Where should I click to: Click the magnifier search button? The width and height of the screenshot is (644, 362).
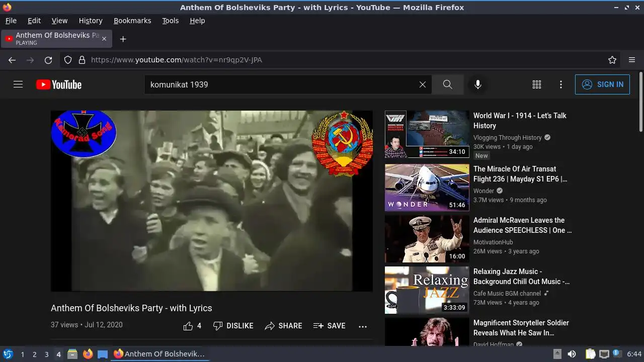[x=448, y=84]
